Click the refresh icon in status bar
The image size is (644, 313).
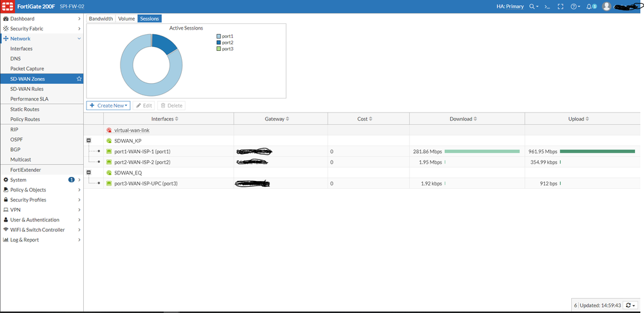tap(628, 305)
